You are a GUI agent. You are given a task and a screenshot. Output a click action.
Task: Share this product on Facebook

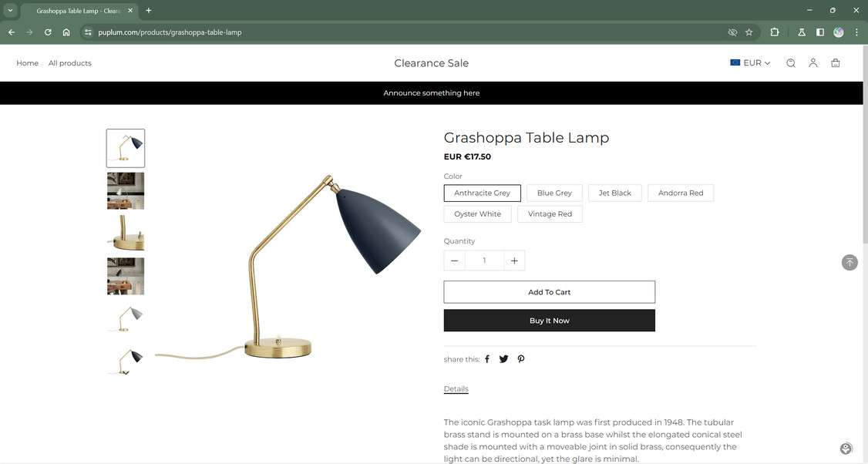coord(487,359)
